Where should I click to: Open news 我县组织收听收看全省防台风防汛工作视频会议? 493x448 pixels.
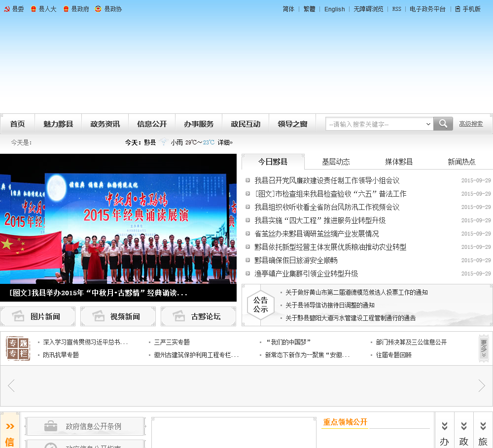pyautogui.click(x=327, y=207)
